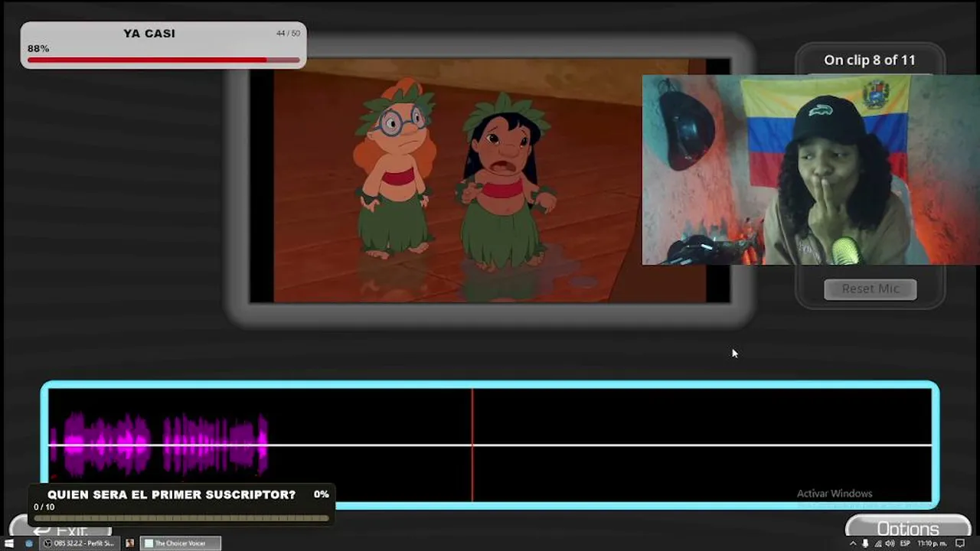Show hidden system tray icons

click(853, 543)
